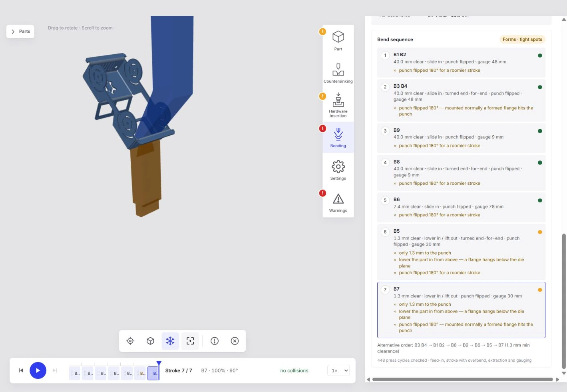This screenshot has height=392, width=567.
Task: Click the orange warning badge on Part
Action: [x=322, y=32]
